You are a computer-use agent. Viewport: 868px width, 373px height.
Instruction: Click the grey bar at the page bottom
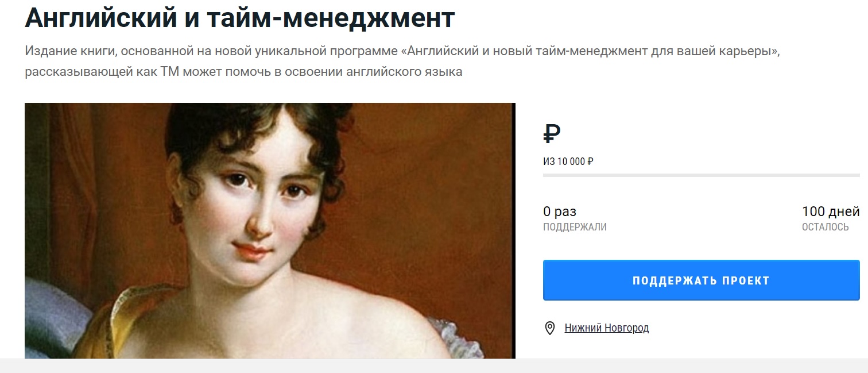[x=434, y=366]
